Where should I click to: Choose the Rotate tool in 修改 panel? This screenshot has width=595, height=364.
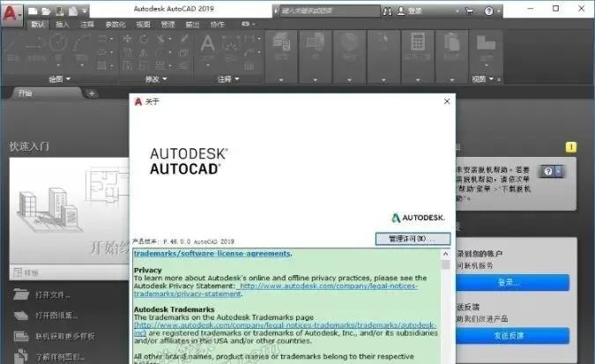coord(144,38)
